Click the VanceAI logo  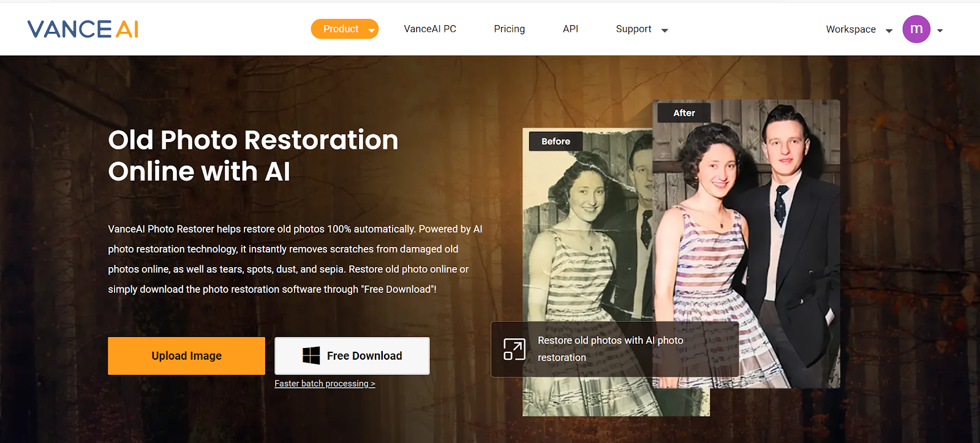point(83,29)
